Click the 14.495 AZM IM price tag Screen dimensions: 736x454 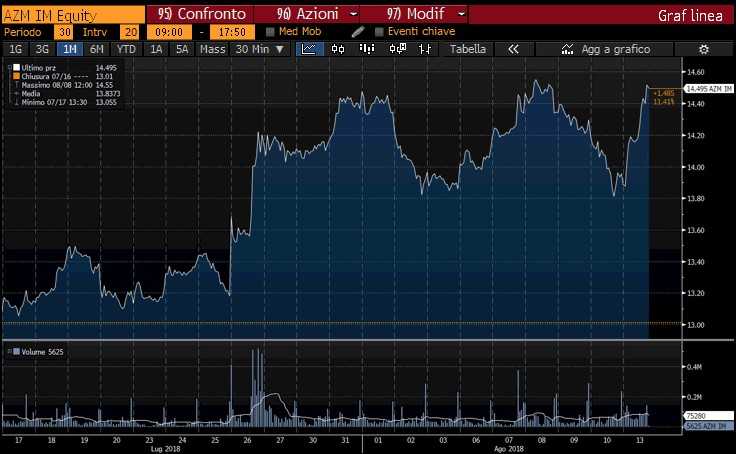tap(709, 89)
